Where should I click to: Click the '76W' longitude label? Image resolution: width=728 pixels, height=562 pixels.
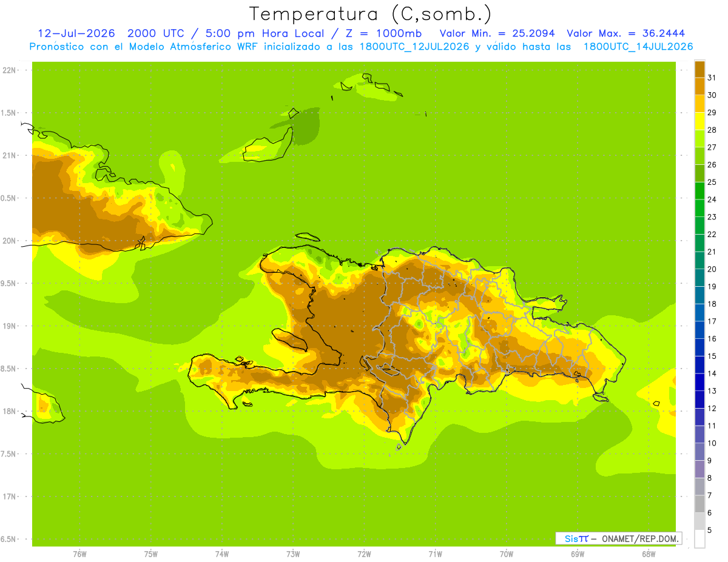click(x=79, y=554)
